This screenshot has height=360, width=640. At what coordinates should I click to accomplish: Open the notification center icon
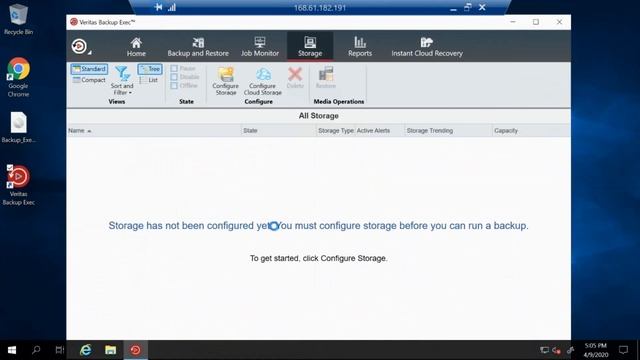pos(623,350)
